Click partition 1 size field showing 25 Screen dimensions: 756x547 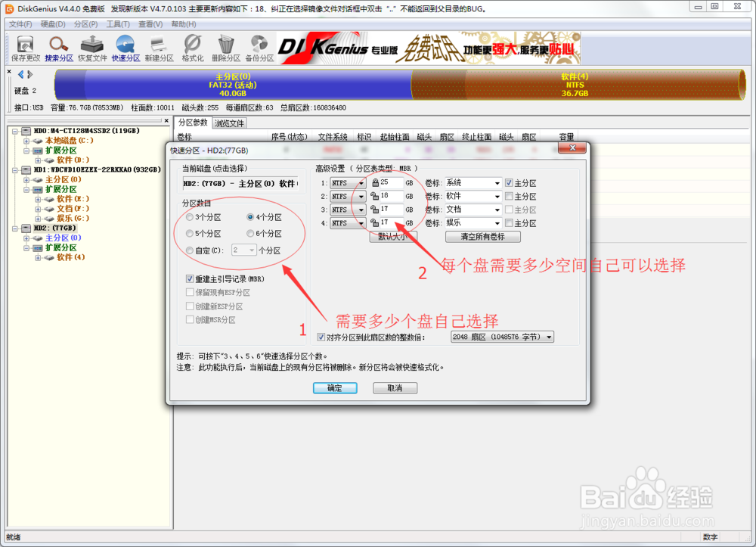click(391, 183)
